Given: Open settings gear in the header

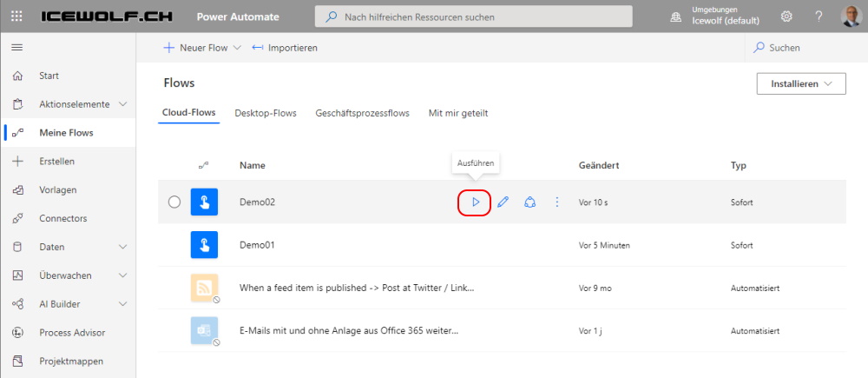Looking at the screenshot, I should click(x=786, y=17).
